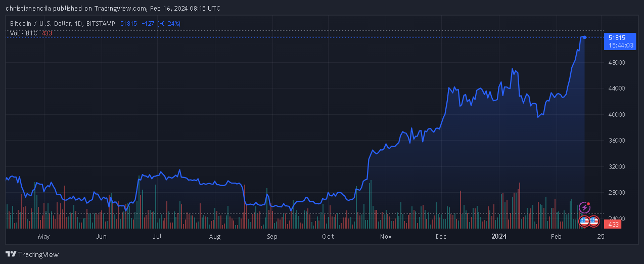Open the purple lightning bolt event icon
644x264 pixels.
pyautogui.click(x=584, y=208)
